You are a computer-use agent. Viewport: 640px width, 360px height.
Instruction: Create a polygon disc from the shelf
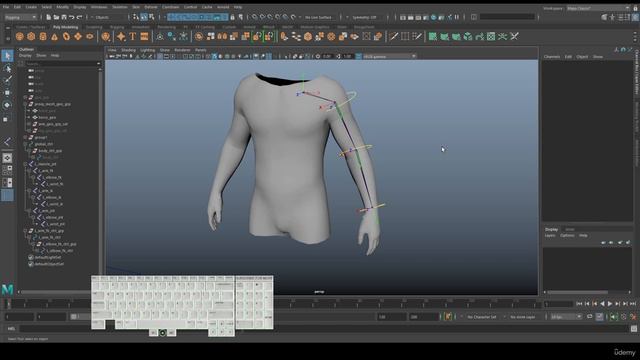click(89, 37)
